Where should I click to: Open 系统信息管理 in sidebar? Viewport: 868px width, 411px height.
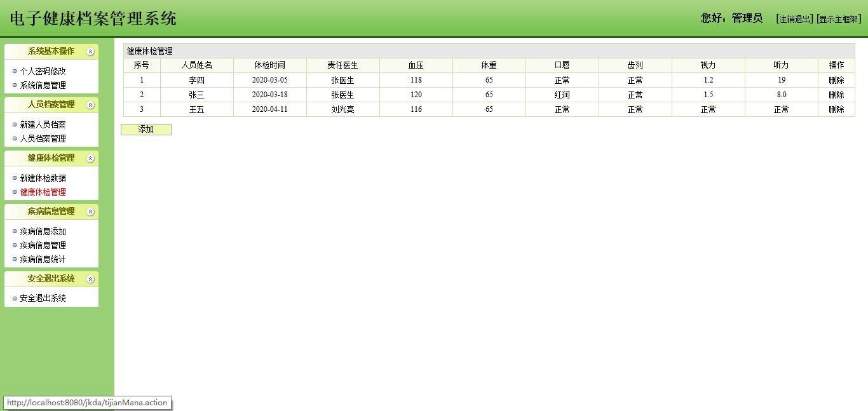[x=43, y=85]
